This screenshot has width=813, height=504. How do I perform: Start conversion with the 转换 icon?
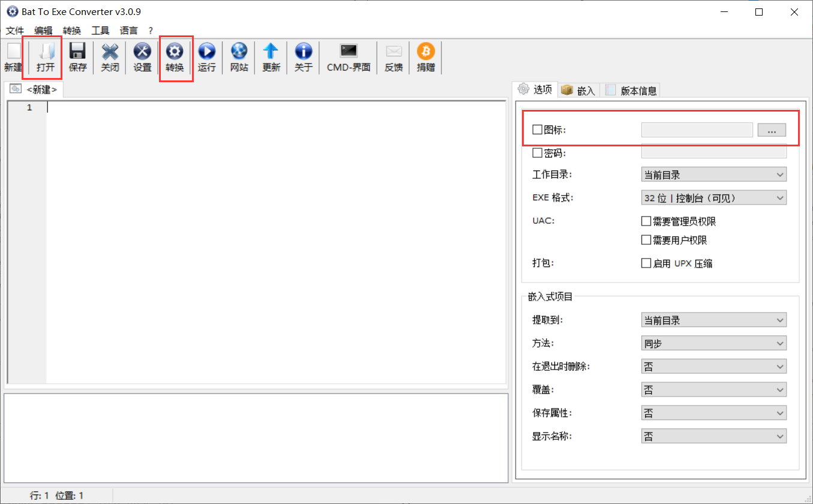175,57
